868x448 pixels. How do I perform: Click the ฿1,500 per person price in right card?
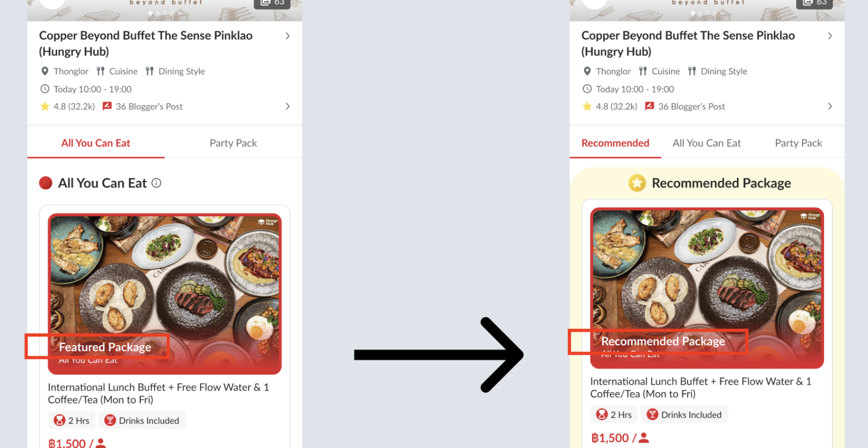click(620, 438)
